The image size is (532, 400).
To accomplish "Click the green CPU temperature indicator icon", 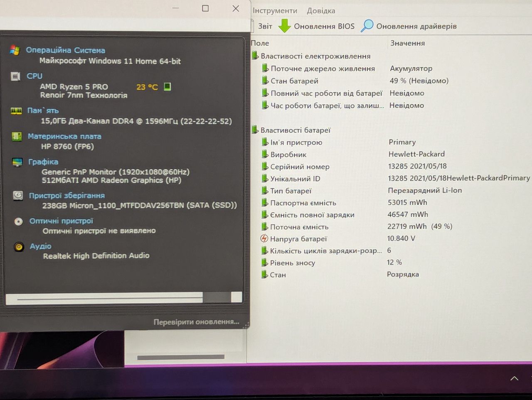I will coord(167,86).
